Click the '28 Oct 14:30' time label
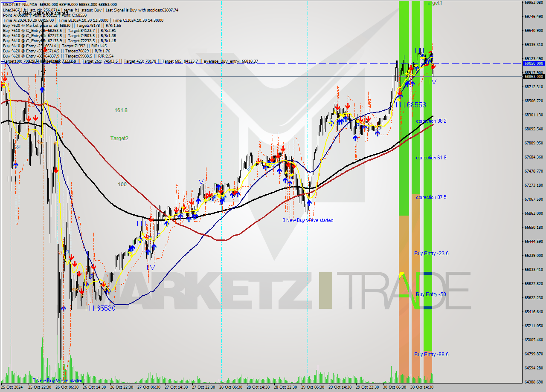 click(x=258, y=387)
